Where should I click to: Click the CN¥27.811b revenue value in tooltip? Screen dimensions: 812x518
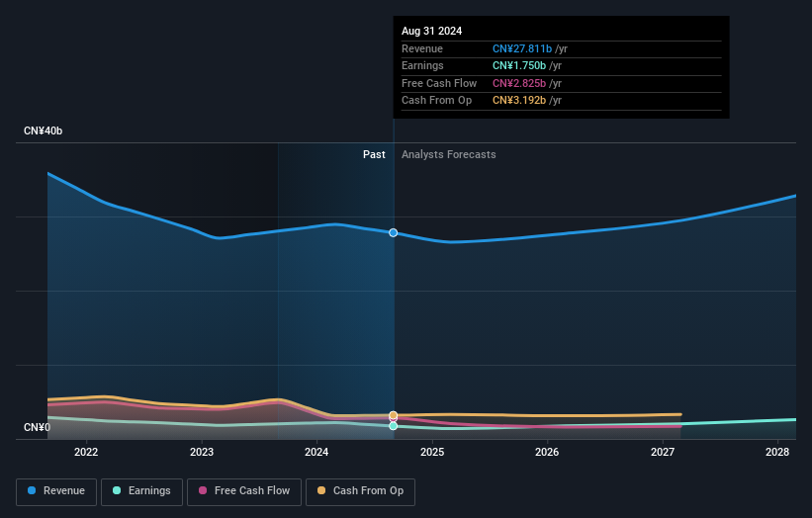click(522, 48)
